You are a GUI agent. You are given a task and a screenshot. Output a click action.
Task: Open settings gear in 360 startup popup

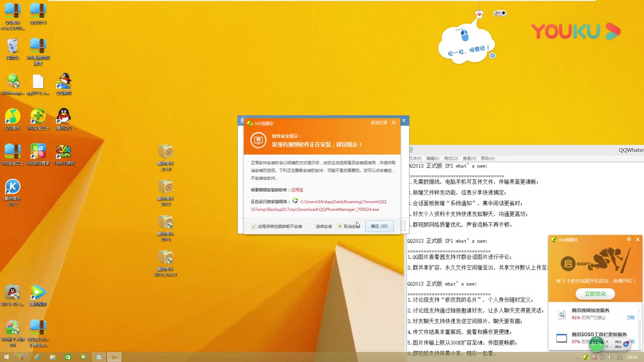point(628,239)
